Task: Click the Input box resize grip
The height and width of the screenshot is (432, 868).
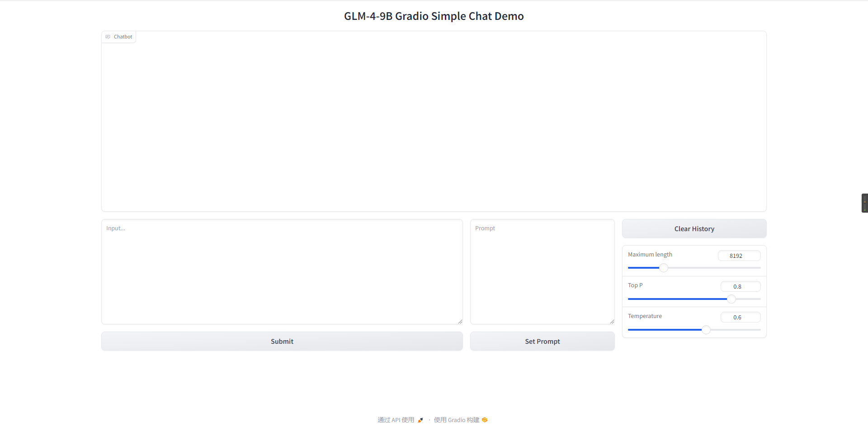Action: pos(460,321)
